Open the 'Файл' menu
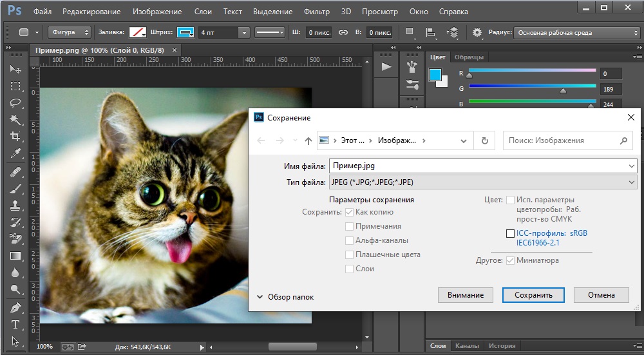The image size is (644, 355). [x=43, y=12]
